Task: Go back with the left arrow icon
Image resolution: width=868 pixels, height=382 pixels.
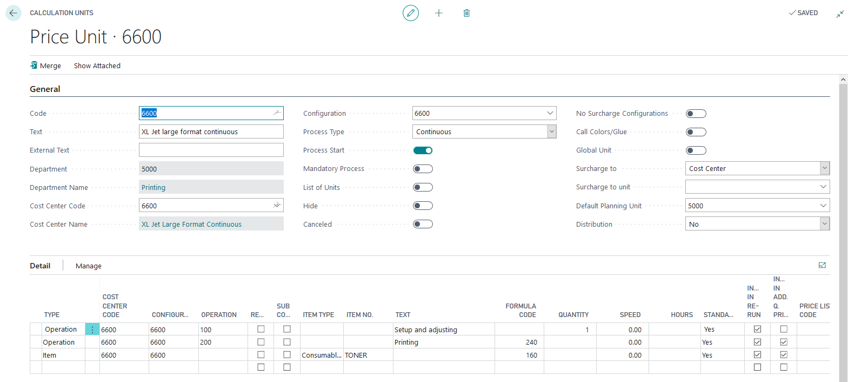Action: [14, 13]
